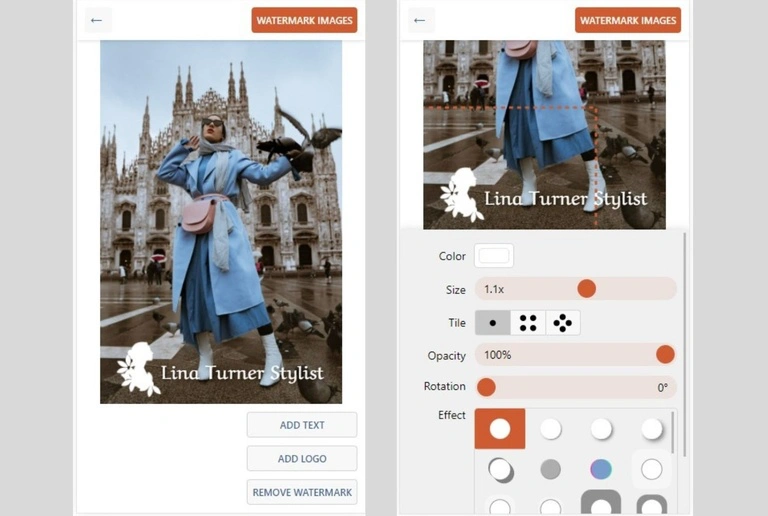The height and width of the screenshot is (516, 768).
Task: Choose fourth effect in first Effect row
Action: [x=652, y=429]
